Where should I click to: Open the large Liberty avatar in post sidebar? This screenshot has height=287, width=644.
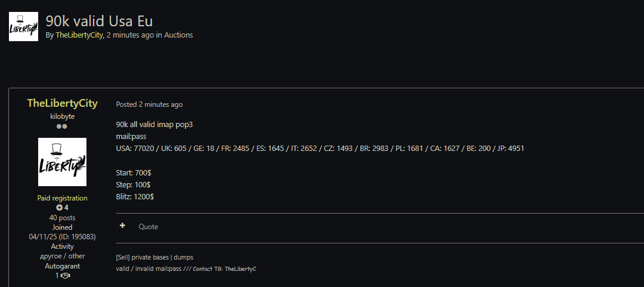click(62, 162)
